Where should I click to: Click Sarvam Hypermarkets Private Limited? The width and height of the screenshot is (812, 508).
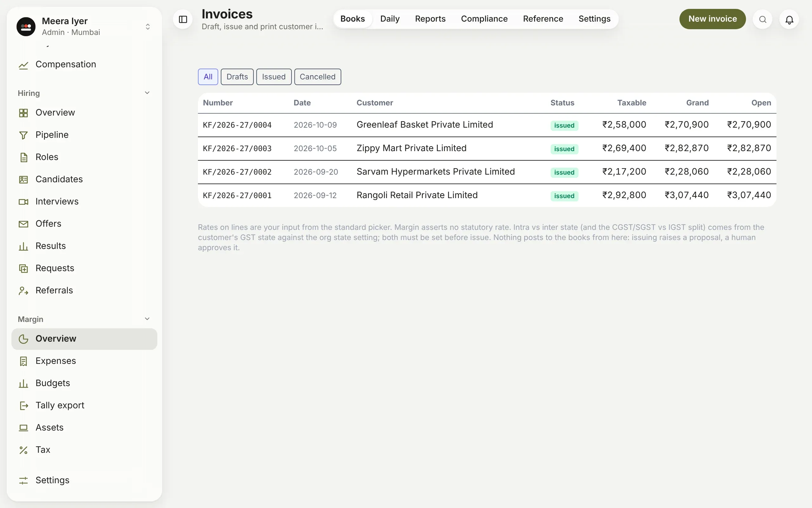(x=435, y=172)
